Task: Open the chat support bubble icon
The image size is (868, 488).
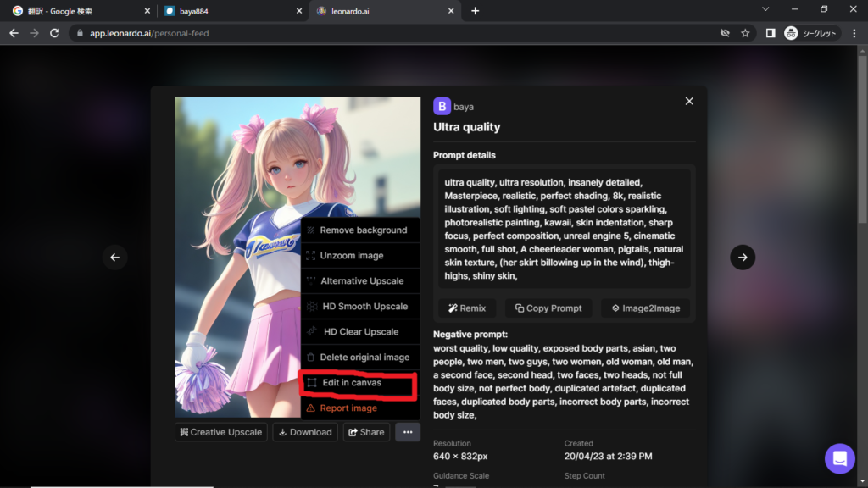Action: [839, 458]
